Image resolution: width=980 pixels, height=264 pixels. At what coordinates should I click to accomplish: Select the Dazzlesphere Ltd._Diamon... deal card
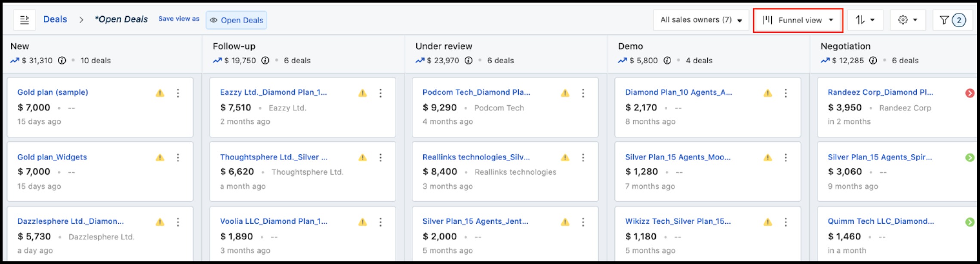pos(100,234)
